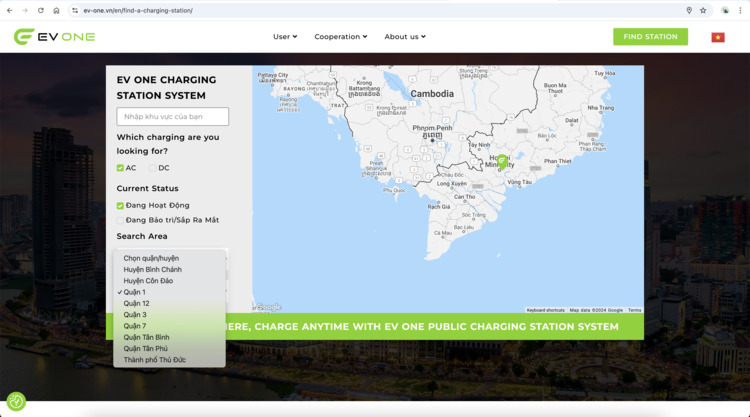Click the FIND STATION button
This screenshot has width=750, height=417.
[x=651, y=37]
